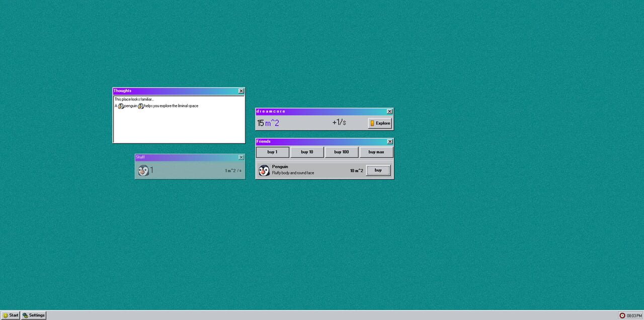Toggle the buy 1 purchase quantity
Viewport: 644px width, 320px height.
click(272, 152)
